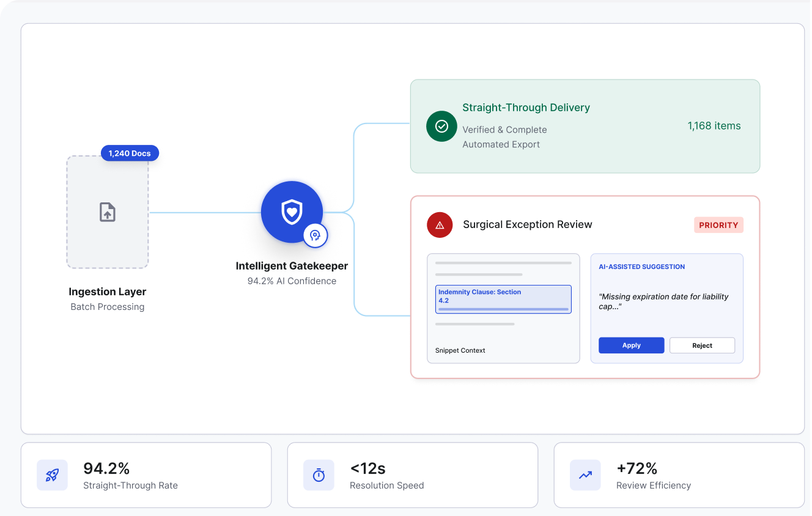812x516 pixels.
Task: Click the <12s Resolution Speed value
Action: (367, 469)
